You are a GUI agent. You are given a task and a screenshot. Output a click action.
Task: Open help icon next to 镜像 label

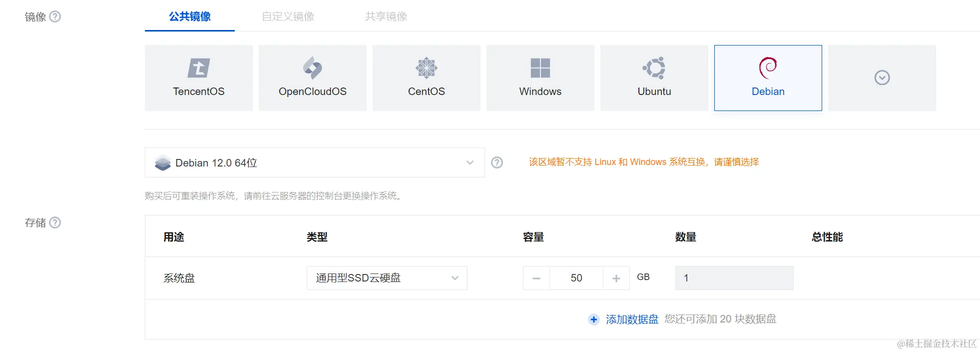tap(55, 16)
